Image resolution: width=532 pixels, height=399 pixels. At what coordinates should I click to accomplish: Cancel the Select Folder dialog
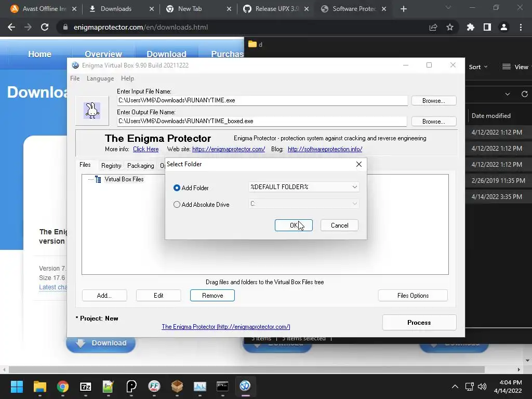coord(339,225)
